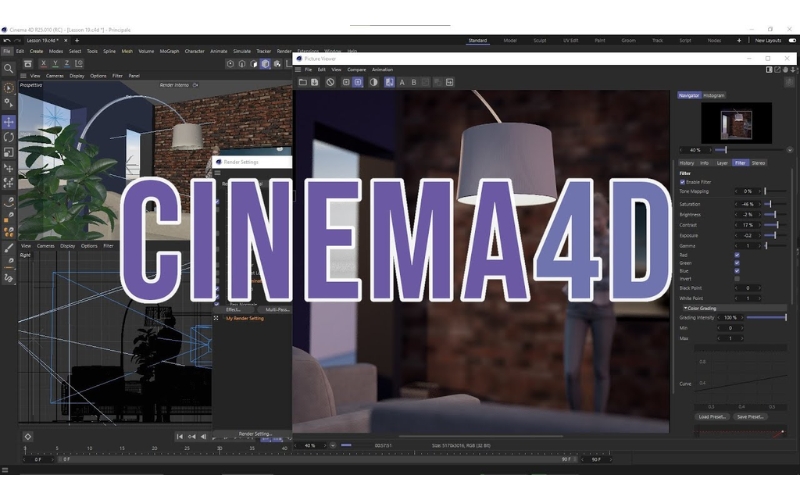Toggle the Blue channel checkbox
This screenshot has height=500, width=800.
coord(737,271)
